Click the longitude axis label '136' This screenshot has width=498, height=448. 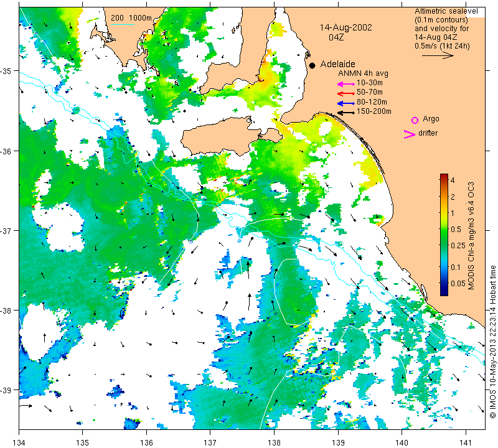[x=147, y=442]
